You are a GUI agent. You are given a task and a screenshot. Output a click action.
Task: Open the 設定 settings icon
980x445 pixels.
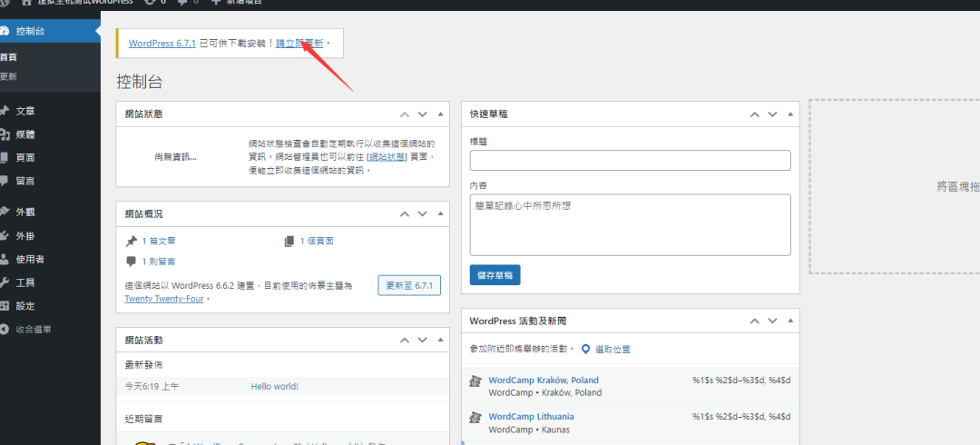5,306
